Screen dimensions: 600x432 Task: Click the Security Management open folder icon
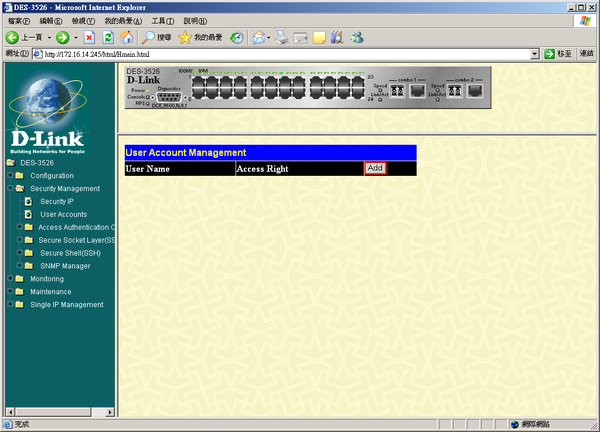coord(20,188)
